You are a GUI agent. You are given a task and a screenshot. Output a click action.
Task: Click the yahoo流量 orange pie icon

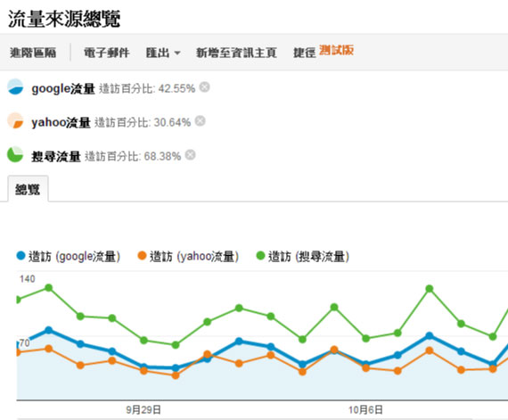[15, 121]
